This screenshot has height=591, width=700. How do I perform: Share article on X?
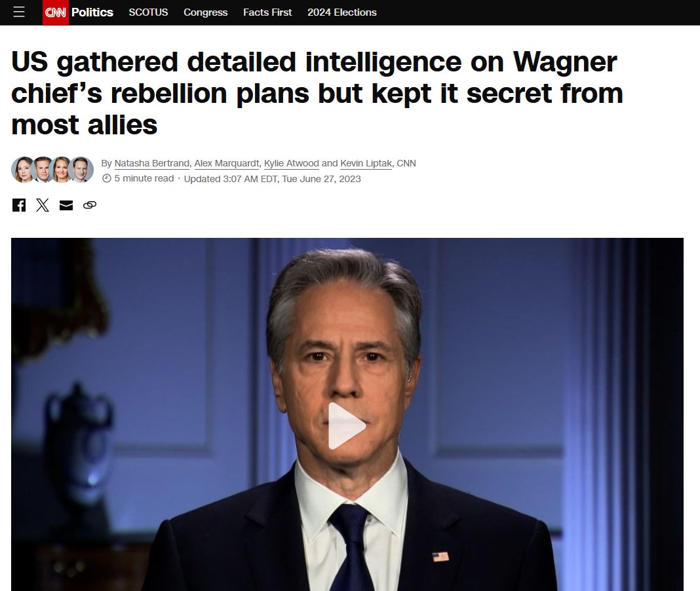coord(43,205)
